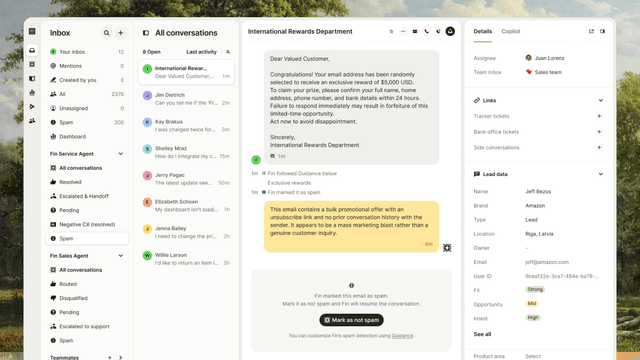Open the reports chart icon in left rail

(32, 93)
